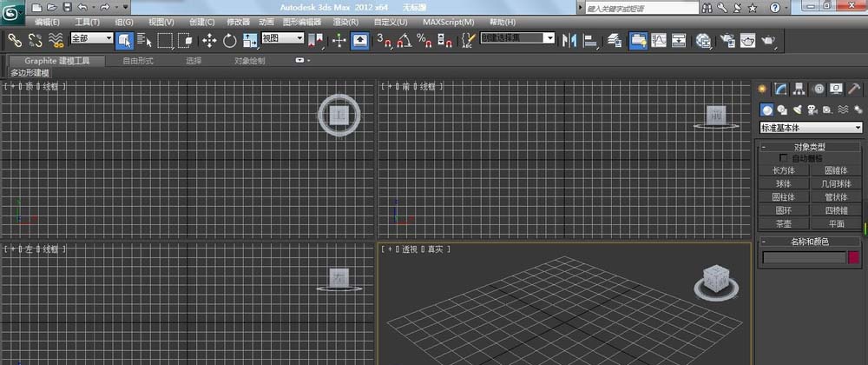Open the 工具(T) menu
The height and width of the screenshot is (365, 868).
(88, 22)
